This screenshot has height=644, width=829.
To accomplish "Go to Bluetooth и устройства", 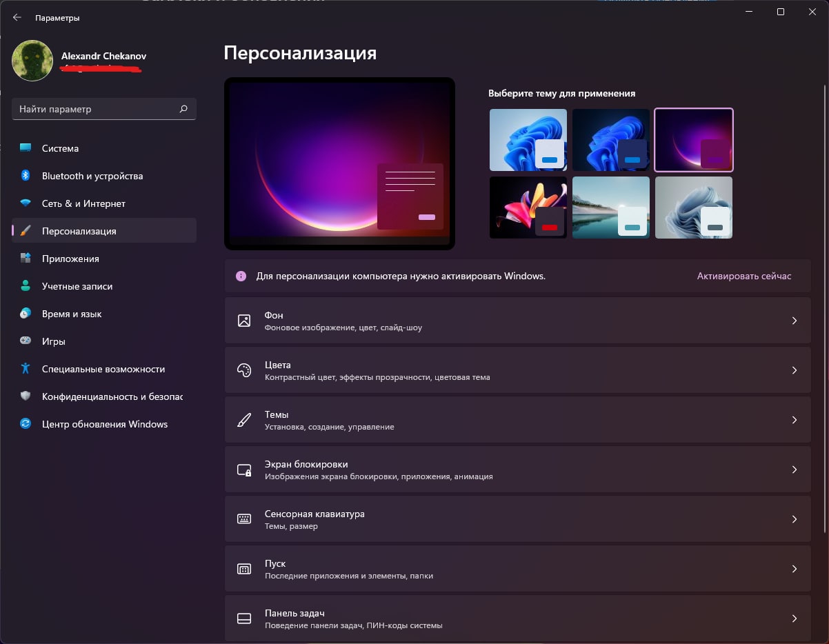I will coord(104,176).
